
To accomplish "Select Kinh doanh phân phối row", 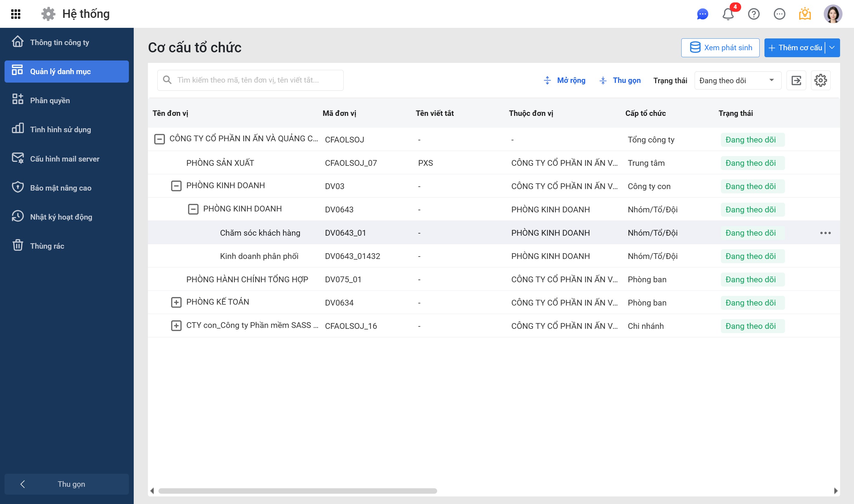I will (494, 256).
